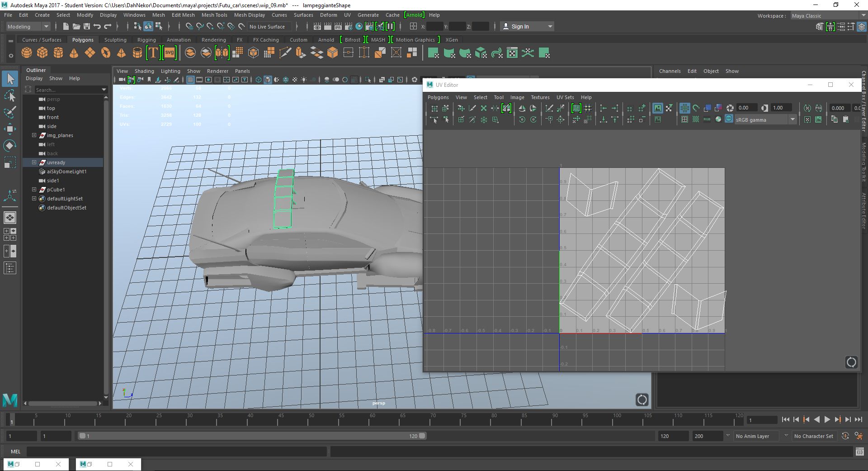Toggle viewport grid display icon

[190, 80]
